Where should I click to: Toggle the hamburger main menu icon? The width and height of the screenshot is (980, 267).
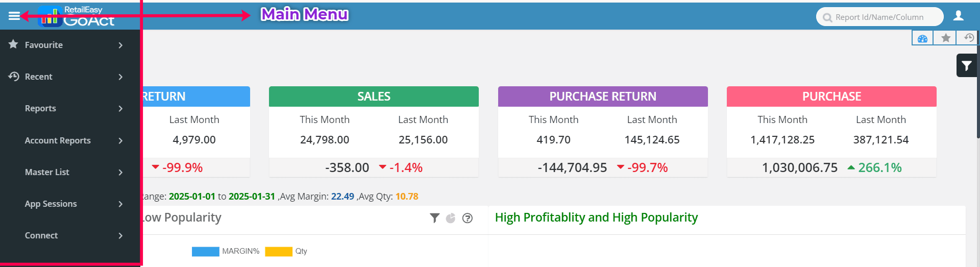14,16
